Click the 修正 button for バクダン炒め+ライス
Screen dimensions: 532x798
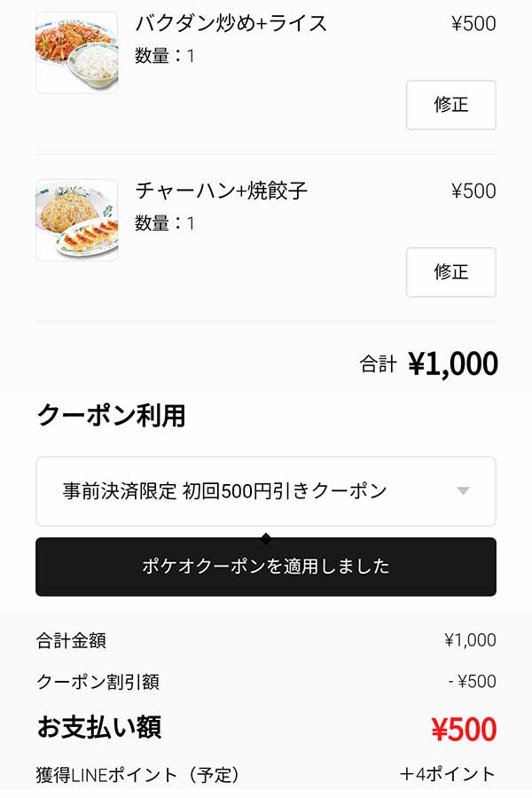[x=450, y=105]
